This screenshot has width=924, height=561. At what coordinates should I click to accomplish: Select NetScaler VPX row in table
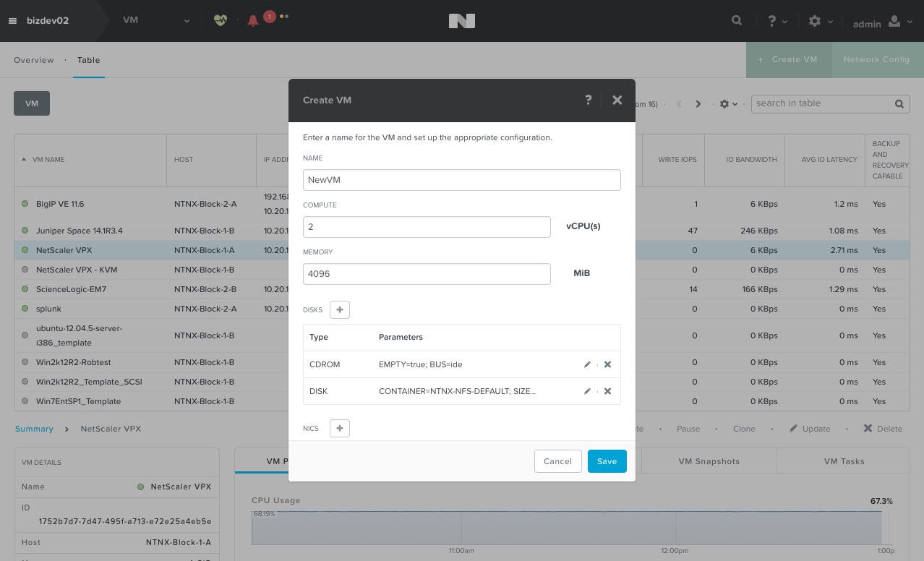461,250
